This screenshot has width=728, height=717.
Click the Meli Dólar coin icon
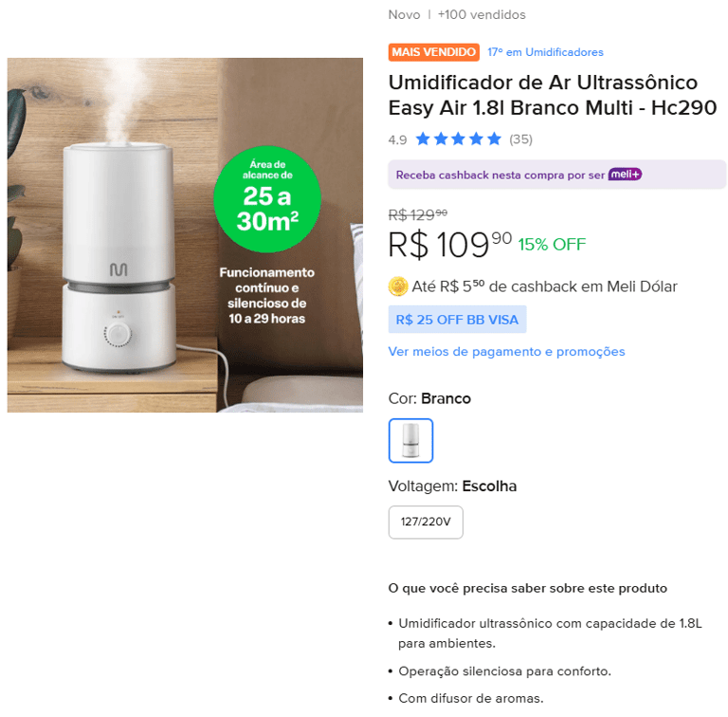[398, 286]
